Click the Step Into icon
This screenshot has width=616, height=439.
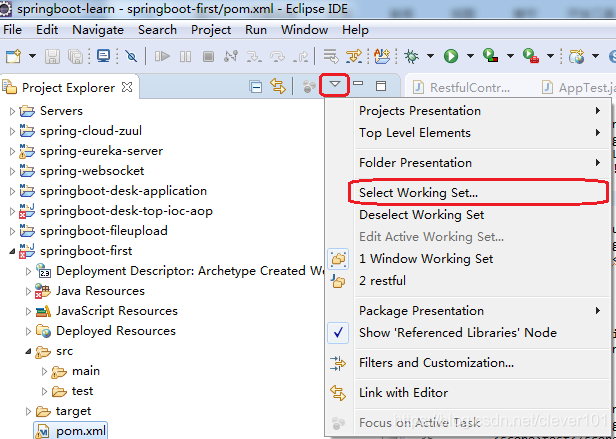coord(254,56)
